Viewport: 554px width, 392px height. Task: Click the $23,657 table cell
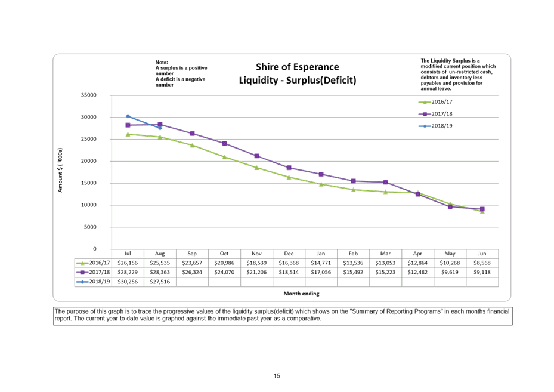click(x=192, y=263)
